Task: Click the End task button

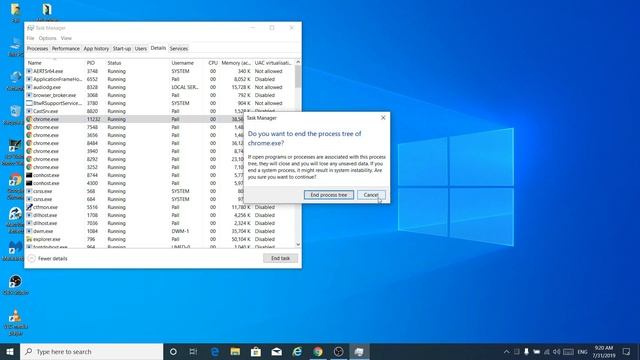Action: [280, 258]
